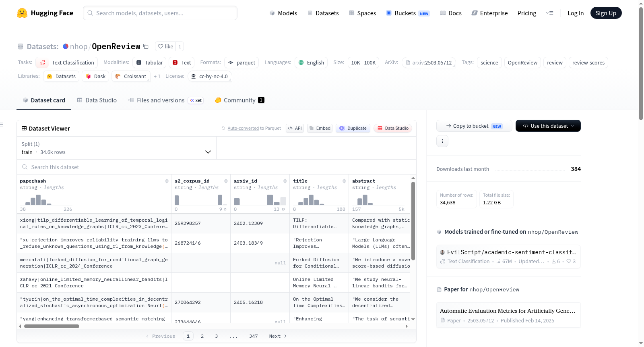Open Data Studio from the viewer header
Screen dimensions: 644x347
[393, 128]
